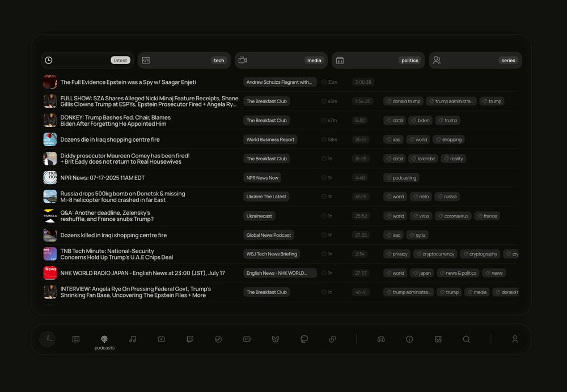
Task: Select the 'privacy' tag
Action: pos(397,254)
